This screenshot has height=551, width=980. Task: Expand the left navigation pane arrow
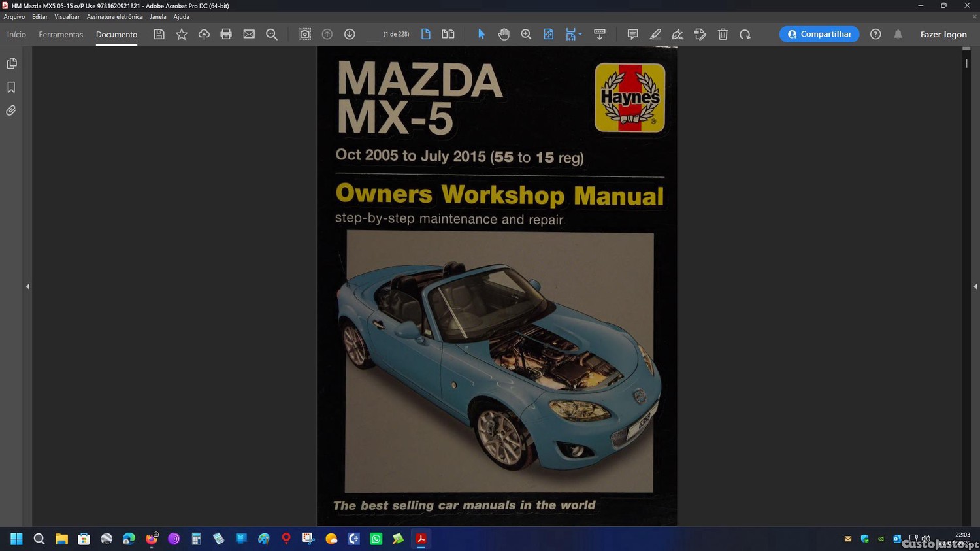[27, 286]
